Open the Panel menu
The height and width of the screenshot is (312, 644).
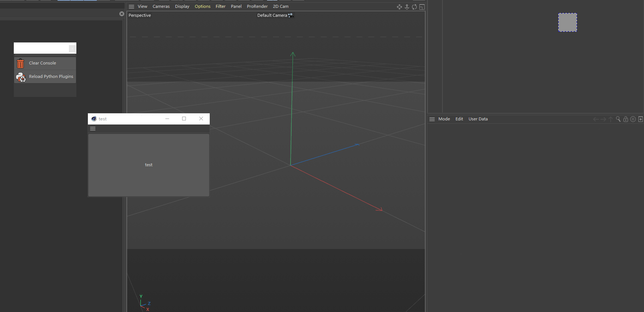(236, 6)
